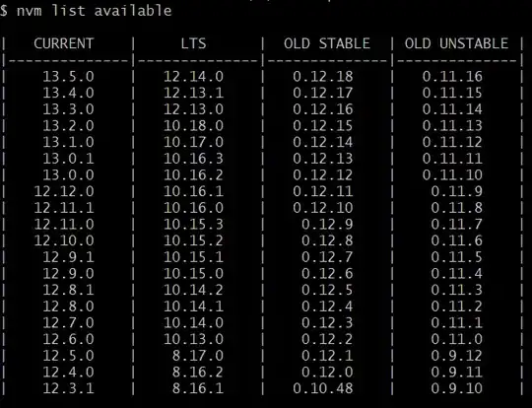Click old stable version 0.12.1
The image size is (532, 408).
[327, 356]
